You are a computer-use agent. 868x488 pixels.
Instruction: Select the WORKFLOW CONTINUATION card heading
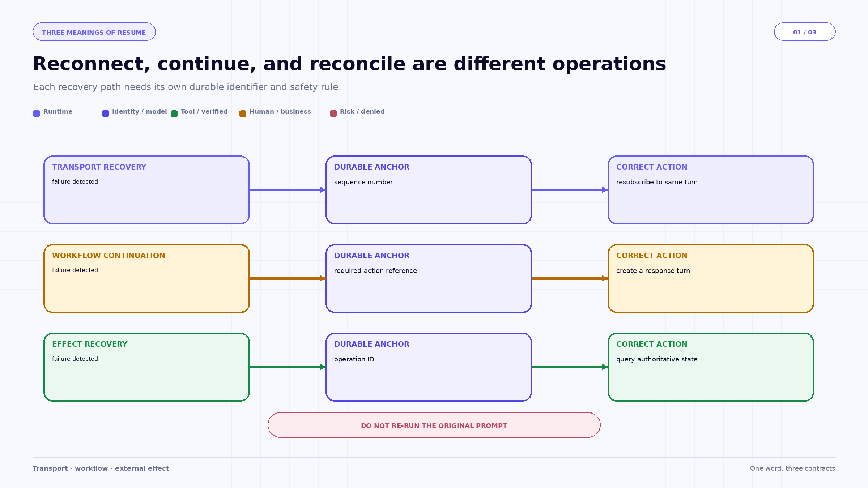pos(109,256)
